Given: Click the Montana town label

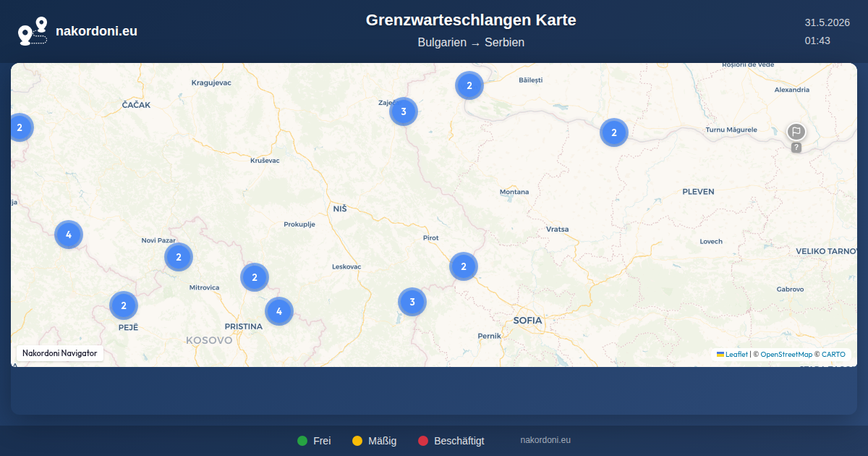Looking at the screenshot, I should [514, 192].
